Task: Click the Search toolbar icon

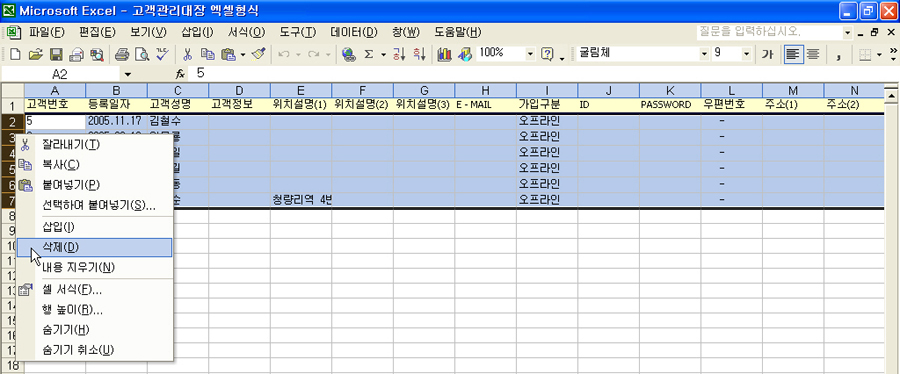Action: 96,54
